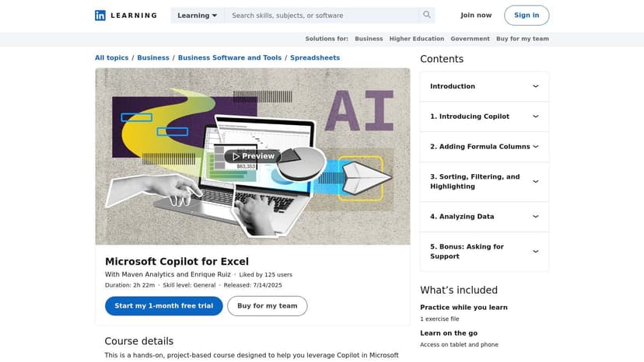
Task: Open Higher Education solutions link
Action: [416, 39]
